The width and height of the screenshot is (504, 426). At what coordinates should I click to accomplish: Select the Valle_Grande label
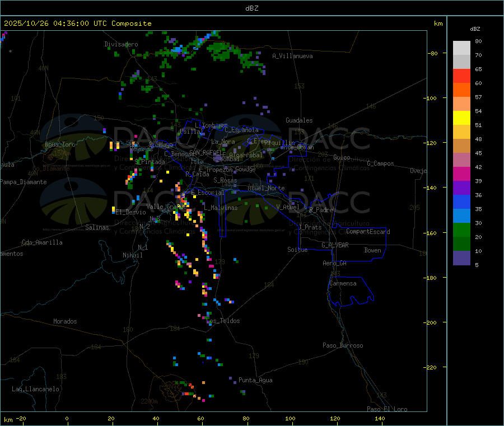click(166, 207)
